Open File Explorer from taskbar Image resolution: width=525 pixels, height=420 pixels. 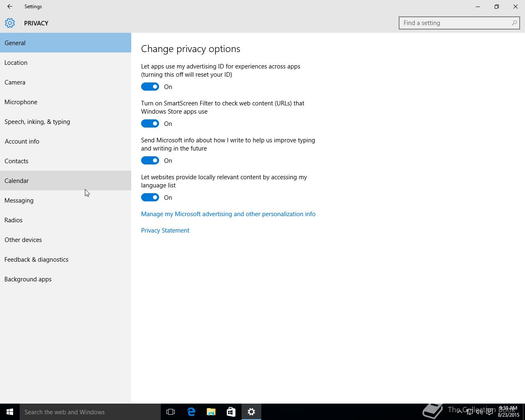(211, 412)
